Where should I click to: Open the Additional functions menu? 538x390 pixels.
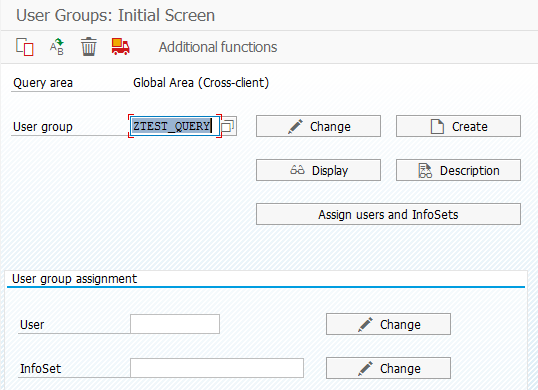click(218, 47)
